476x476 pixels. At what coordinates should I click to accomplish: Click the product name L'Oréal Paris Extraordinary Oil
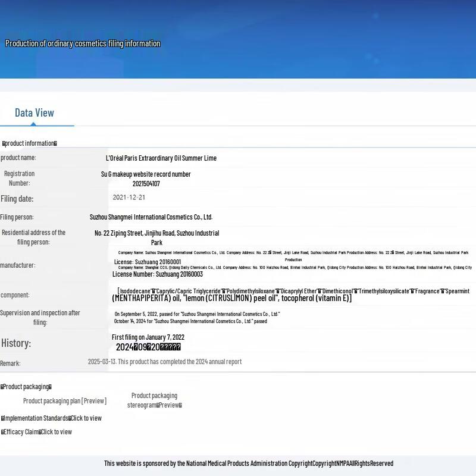pos(161,158)
